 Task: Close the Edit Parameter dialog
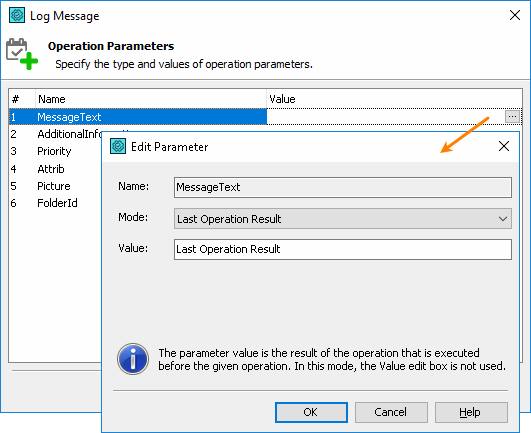(504, 146)
